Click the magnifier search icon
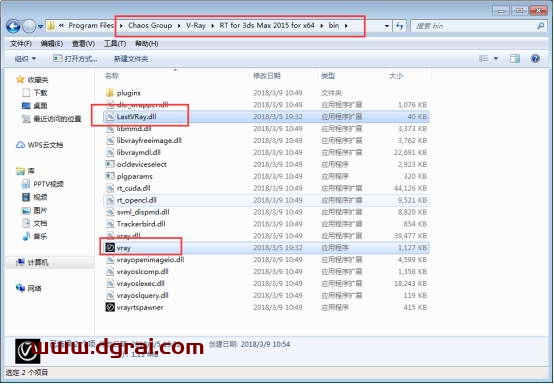This screenshot has width=554, height=384. (x=541, y=26)
